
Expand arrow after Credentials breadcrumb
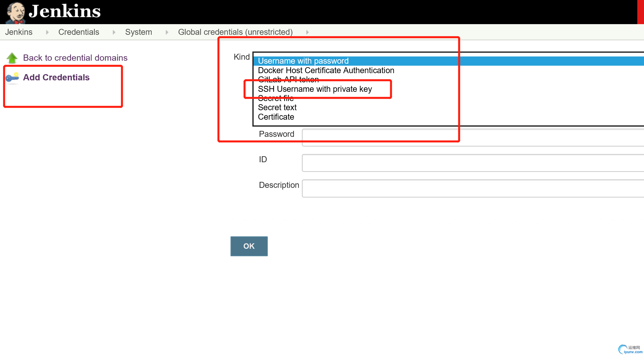point(114,32)
